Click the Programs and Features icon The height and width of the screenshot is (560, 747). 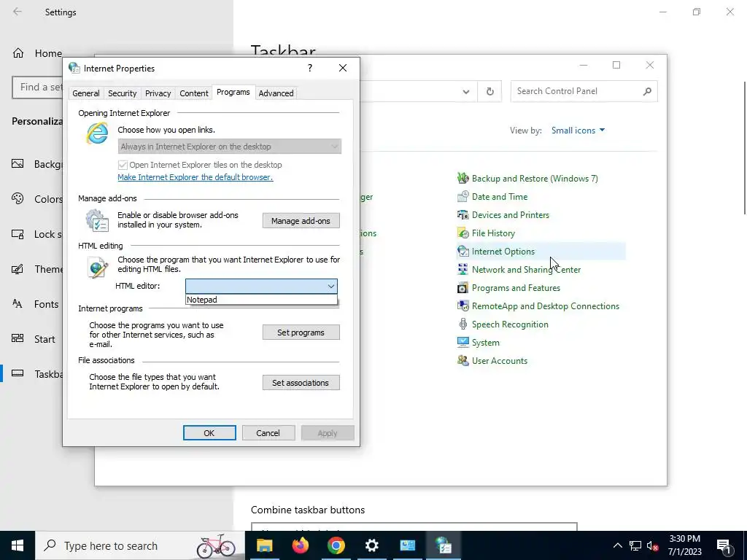coord(462,288)
